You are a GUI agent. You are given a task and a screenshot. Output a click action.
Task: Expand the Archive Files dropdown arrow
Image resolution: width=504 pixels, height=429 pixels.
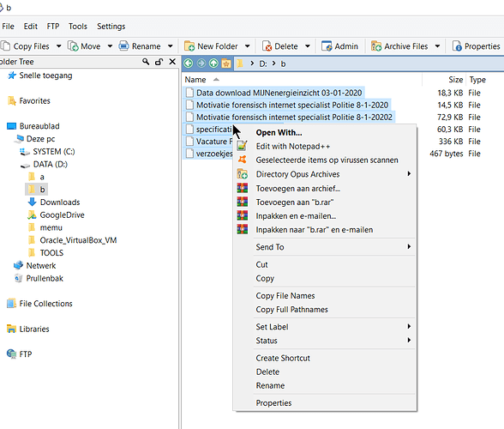click(x=437, y=46)
